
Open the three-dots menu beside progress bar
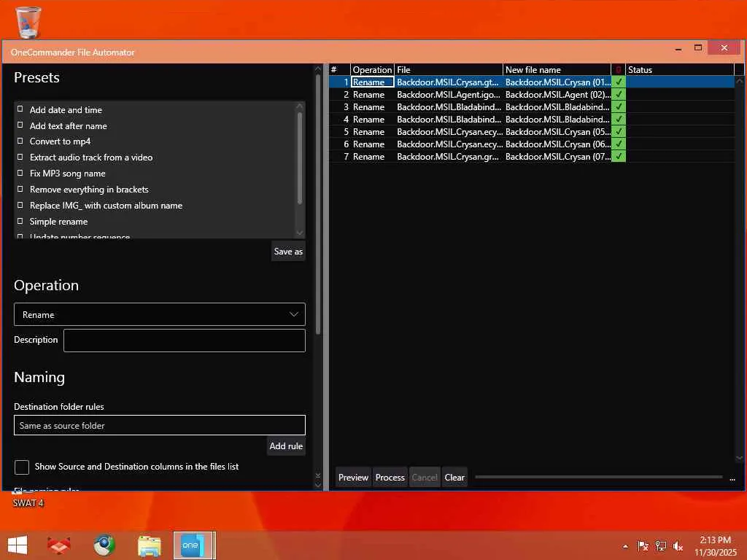(732, 478)
